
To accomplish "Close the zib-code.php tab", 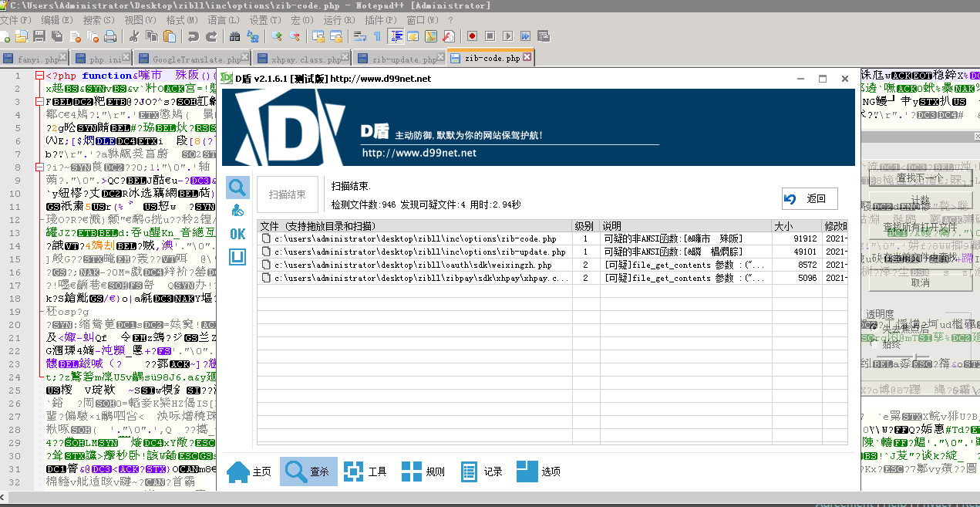I will [x=527, y=57].
